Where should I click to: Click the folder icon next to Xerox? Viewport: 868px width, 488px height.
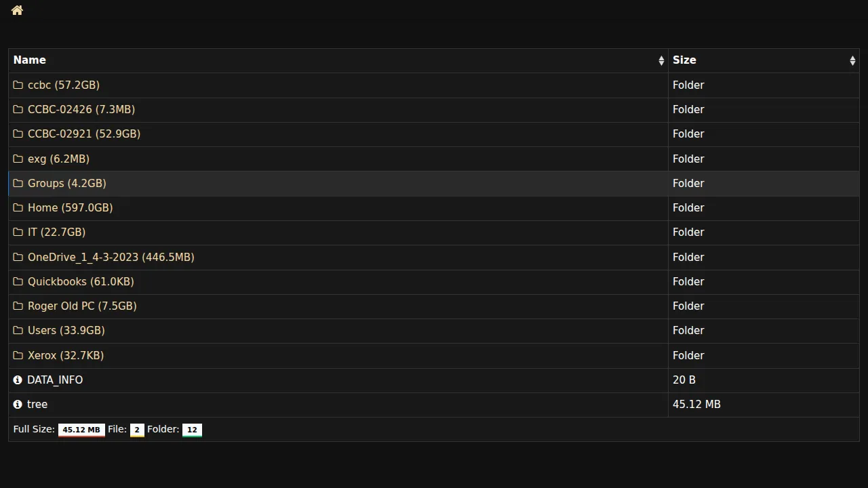[18, 355]
